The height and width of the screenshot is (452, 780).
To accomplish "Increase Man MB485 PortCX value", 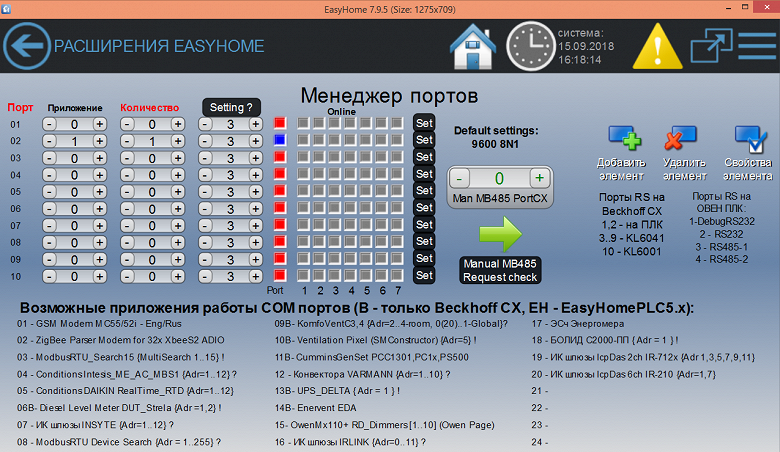I will point(539,178).
